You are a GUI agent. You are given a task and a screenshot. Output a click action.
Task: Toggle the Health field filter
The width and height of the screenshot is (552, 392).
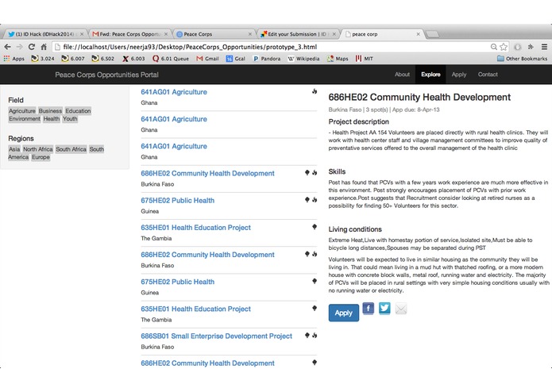[52, 119]
